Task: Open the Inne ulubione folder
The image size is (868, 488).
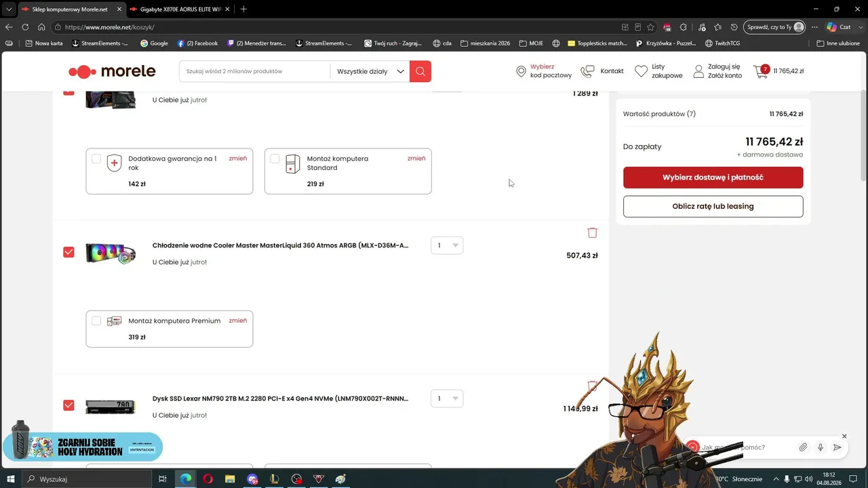Action: [x=838, y=43]
